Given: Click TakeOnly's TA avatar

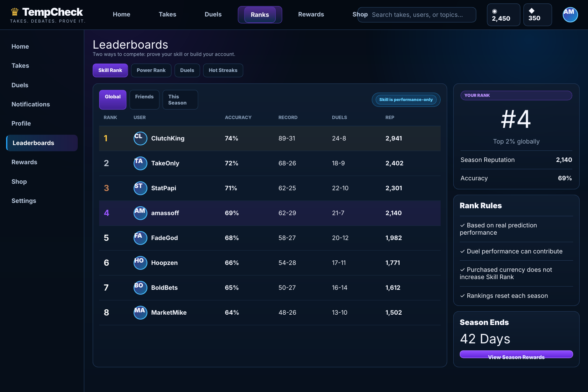Looking at the screenshot, I should point(140,163).
